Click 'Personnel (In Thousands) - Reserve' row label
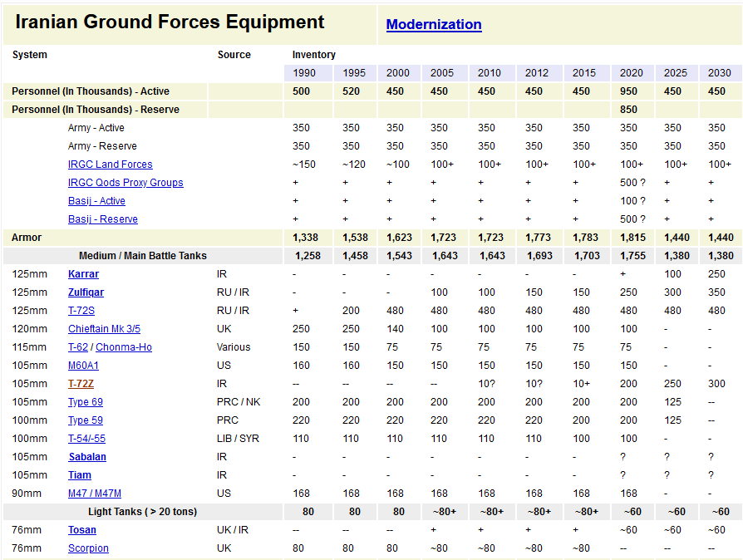The width and height of the screenshot is (743, 560). click(96, 110)
